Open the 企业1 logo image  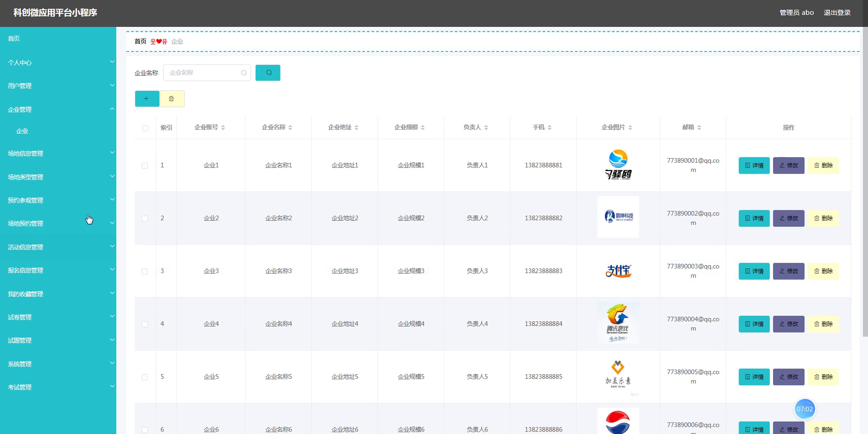(x=618, y=165)
